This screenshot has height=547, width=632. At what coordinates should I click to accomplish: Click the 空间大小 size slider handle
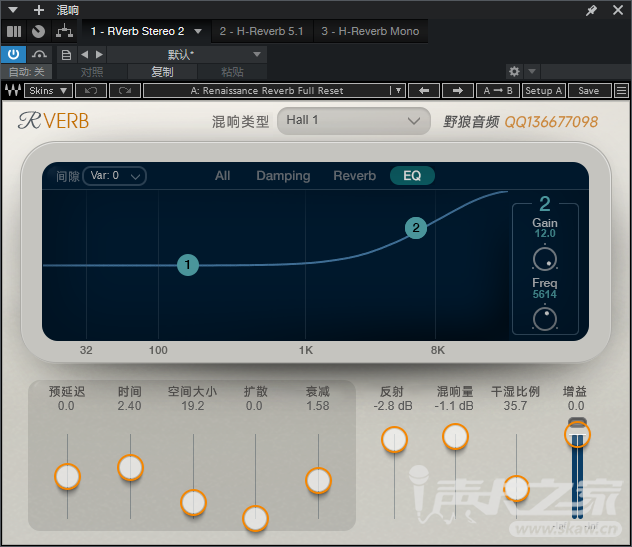[x=193, y=503]
